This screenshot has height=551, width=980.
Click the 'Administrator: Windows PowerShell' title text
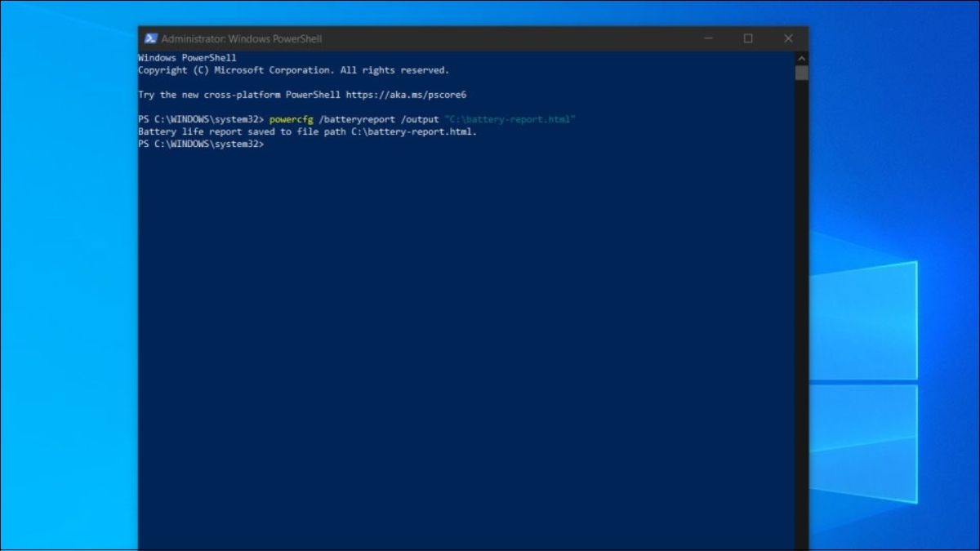[243, 38]
